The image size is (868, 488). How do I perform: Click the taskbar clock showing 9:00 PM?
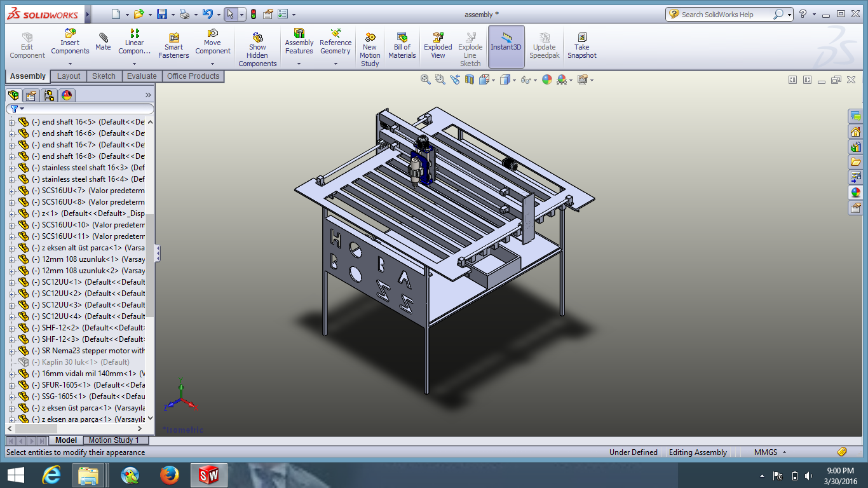(841, 475)
